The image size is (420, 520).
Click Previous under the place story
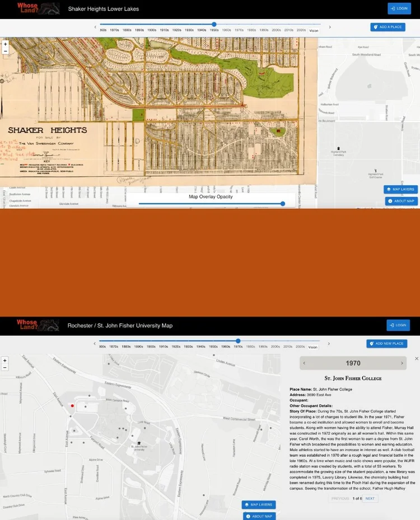pos(340,498)
